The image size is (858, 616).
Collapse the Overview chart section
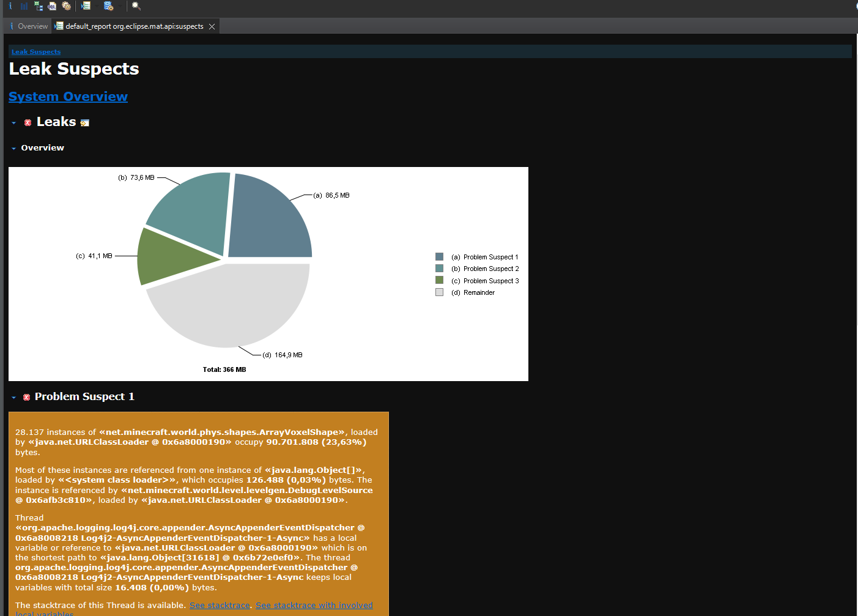13,148
